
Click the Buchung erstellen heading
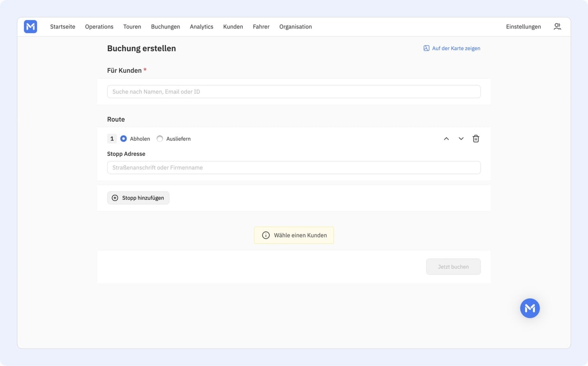point(141,48)
